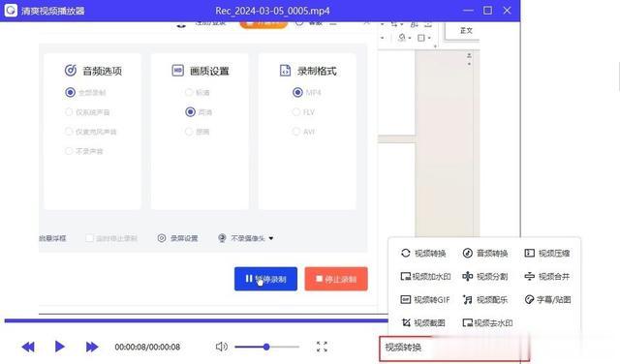
Task: Maximize the video player window
Action: coord(488,11)
